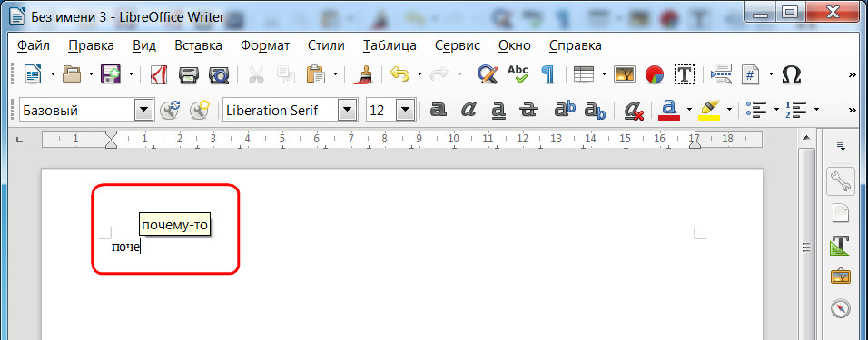Screen dimensions: 868x340
Task: Expand the Liberation Serif font dropdown
Action: coord(348,110)
